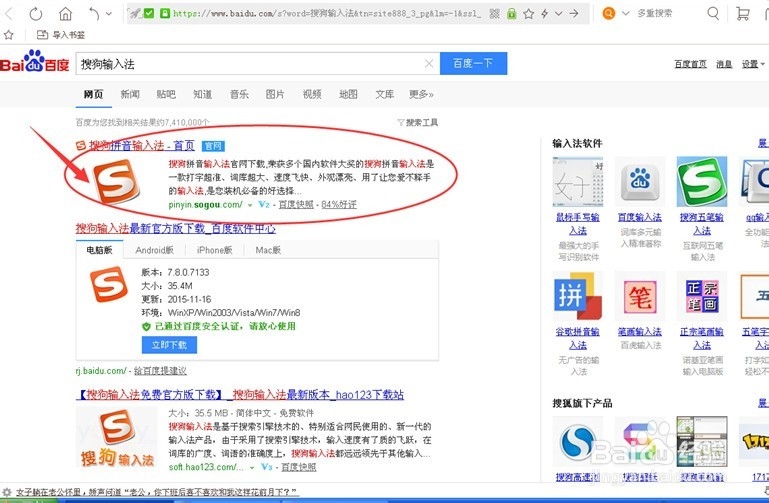Image resolution: width=769 pixels, height=503 pixels.
Task: Switch to the 知道 tab
Action: 203,94
